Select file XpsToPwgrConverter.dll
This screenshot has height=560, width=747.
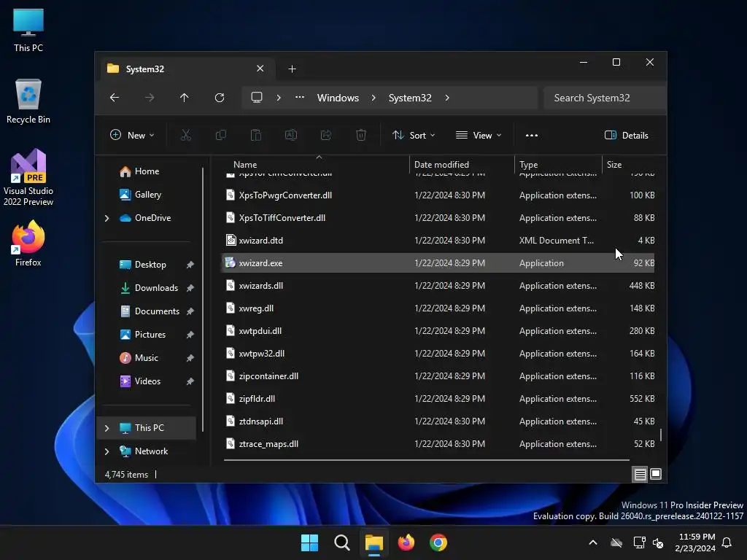tap(438, 195)
